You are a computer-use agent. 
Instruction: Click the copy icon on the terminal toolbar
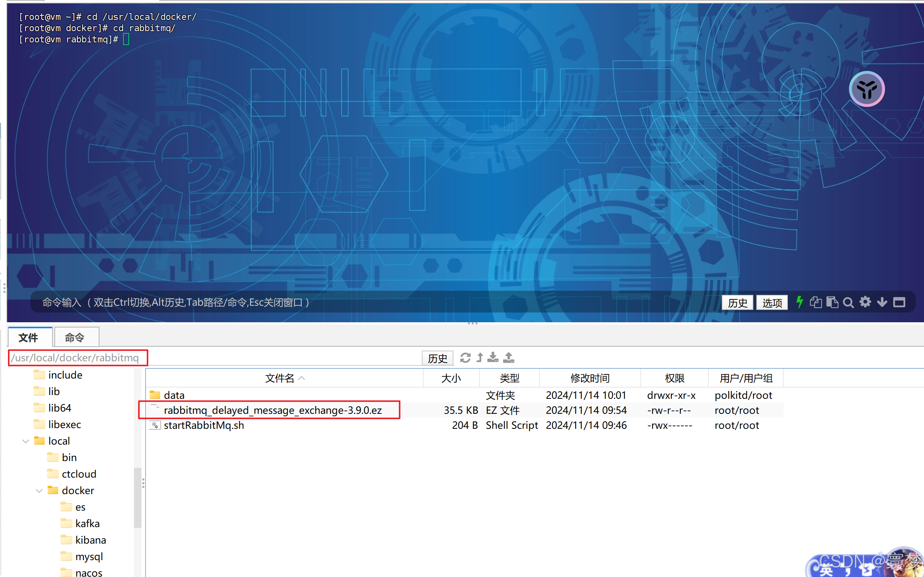point(816,302)
